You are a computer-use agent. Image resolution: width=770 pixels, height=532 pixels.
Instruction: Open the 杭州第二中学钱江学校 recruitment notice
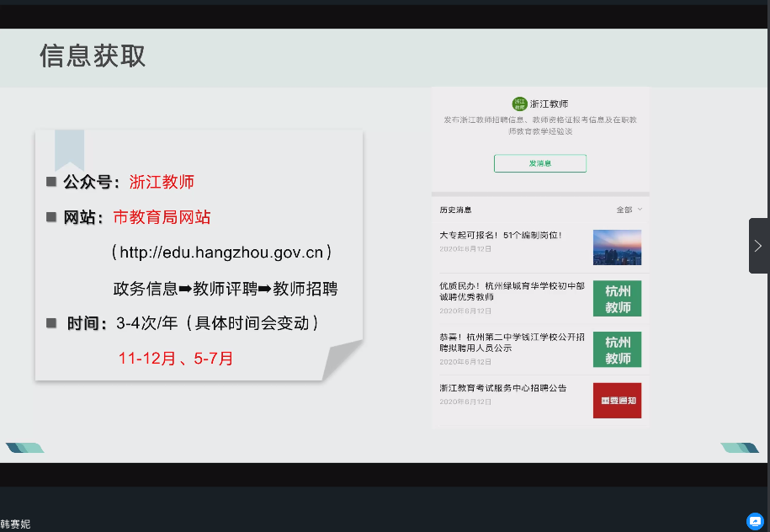pos(512,342)
